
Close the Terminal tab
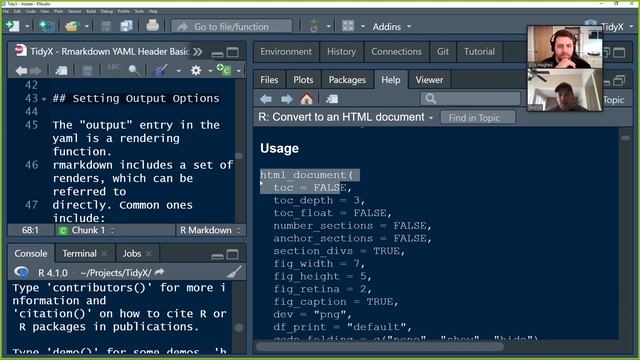pyautogui.click(x=104, y=254)
